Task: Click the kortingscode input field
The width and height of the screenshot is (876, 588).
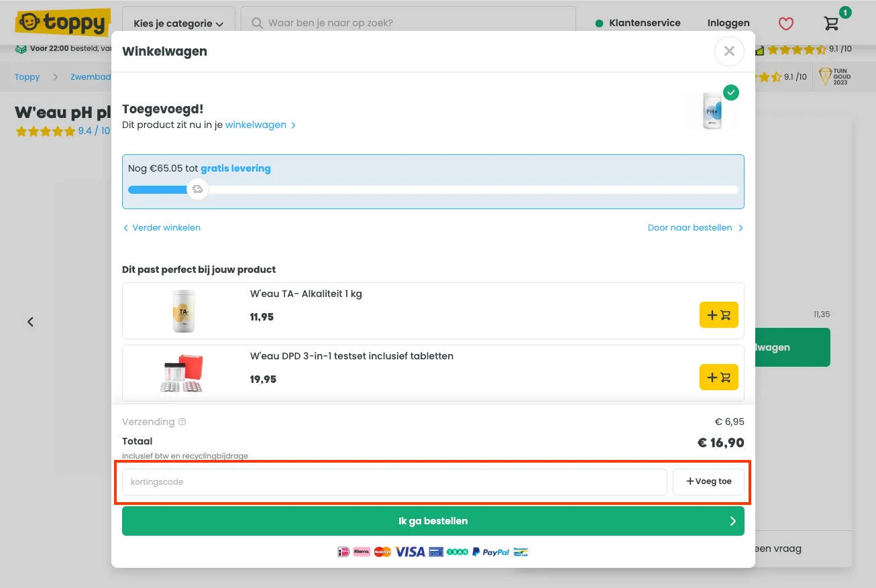Action: tap(394, 482)
